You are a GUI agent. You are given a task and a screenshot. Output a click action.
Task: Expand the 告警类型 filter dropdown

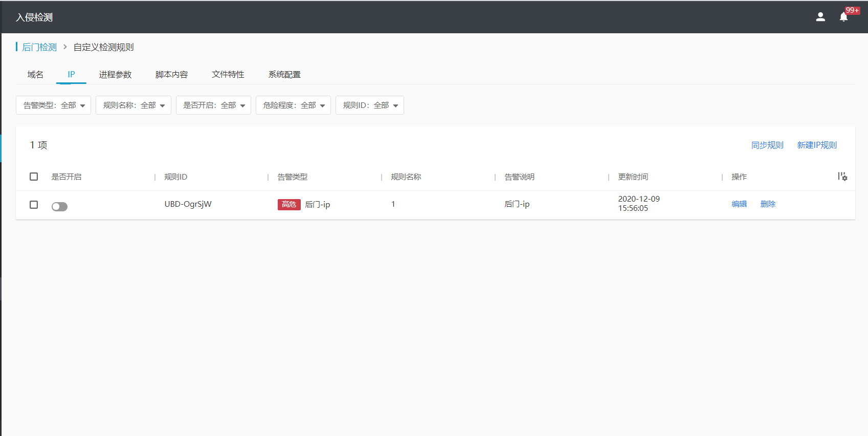coord(54,105)
